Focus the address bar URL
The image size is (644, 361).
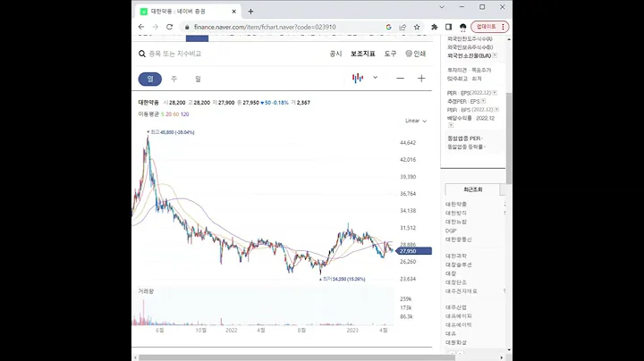point(265,27)
